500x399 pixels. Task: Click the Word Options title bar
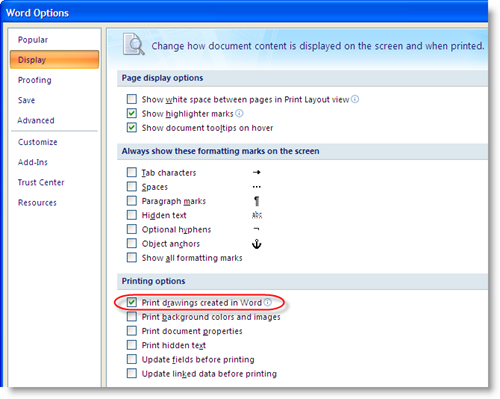click(x=245, y=13)
